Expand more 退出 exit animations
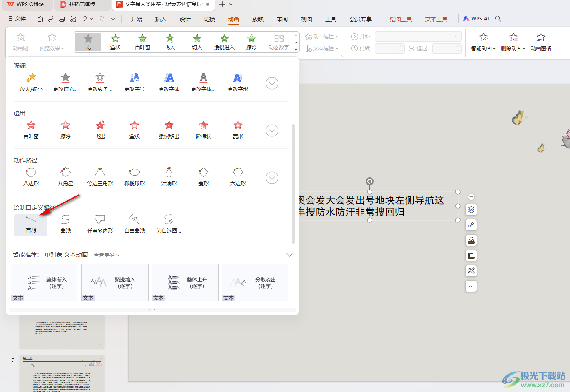The width and height of the screenshot is (570, 392). point(272,131)
